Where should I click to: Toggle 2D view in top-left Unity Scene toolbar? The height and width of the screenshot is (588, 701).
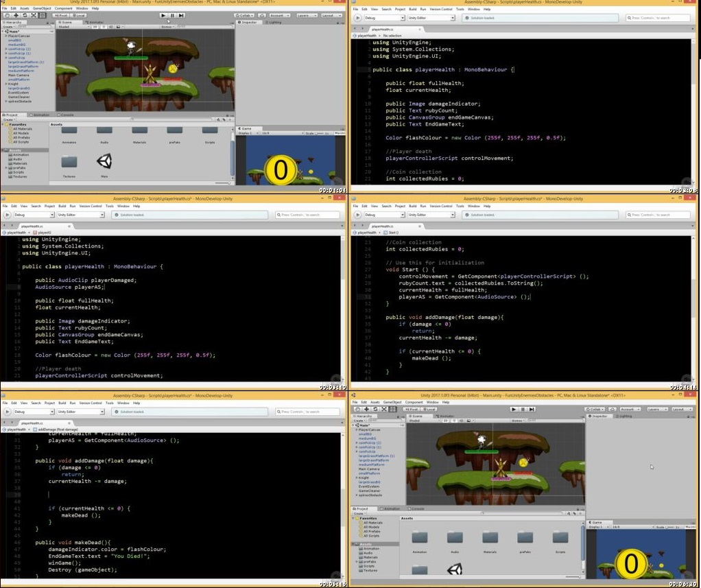(95, 27)
